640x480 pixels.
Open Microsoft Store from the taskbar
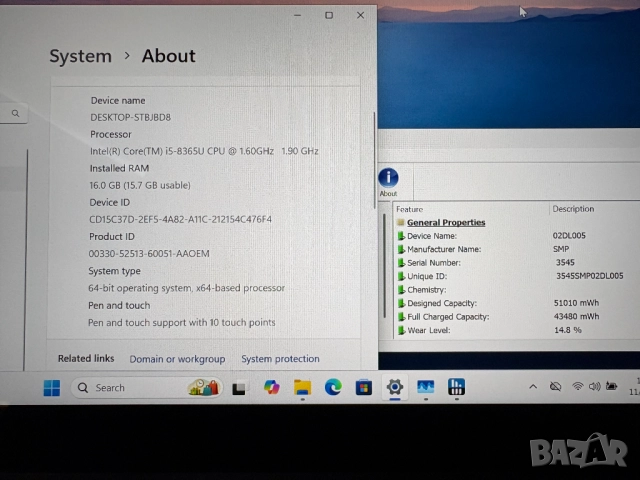[x=364, y=387]
